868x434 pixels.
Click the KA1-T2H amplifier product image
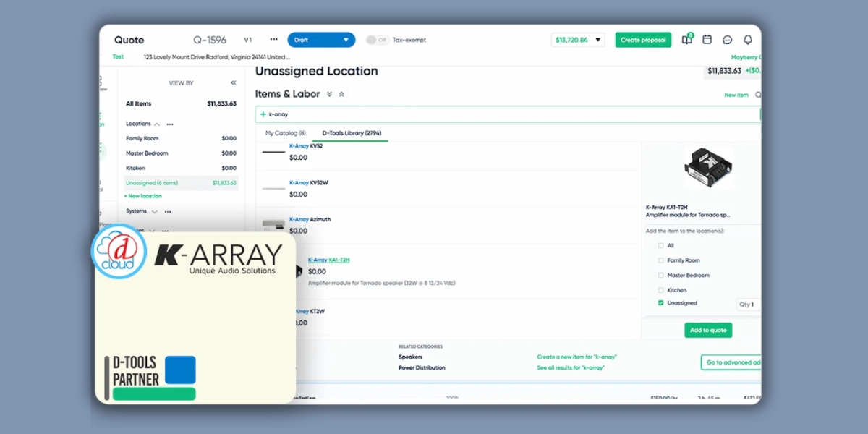pos(708,168)
